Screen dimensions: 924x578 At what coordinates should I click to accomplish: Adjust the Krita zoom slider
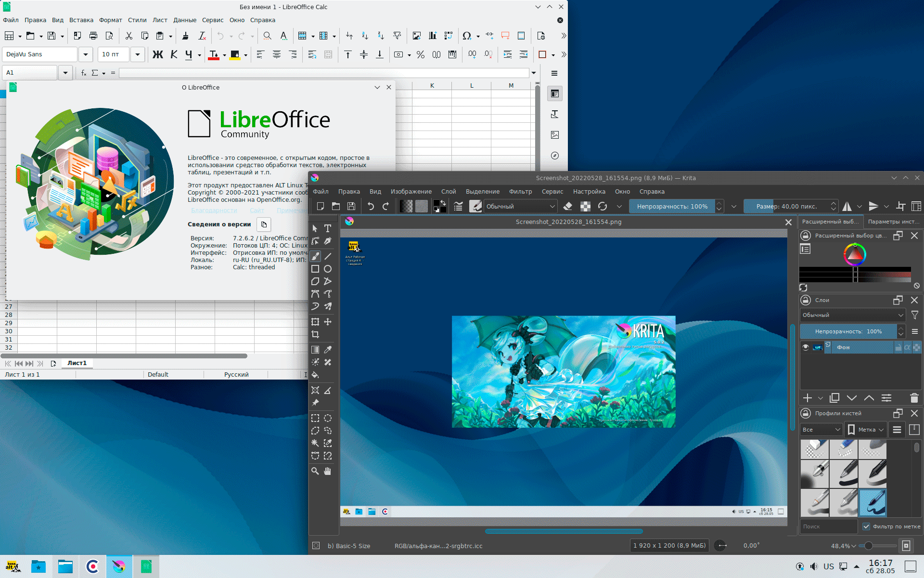869,546
